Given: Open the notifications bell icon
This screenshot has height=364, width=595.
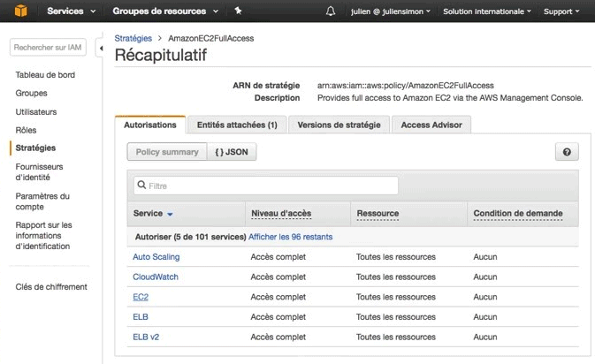Looking at the screenshot, I should click(331, 11).
